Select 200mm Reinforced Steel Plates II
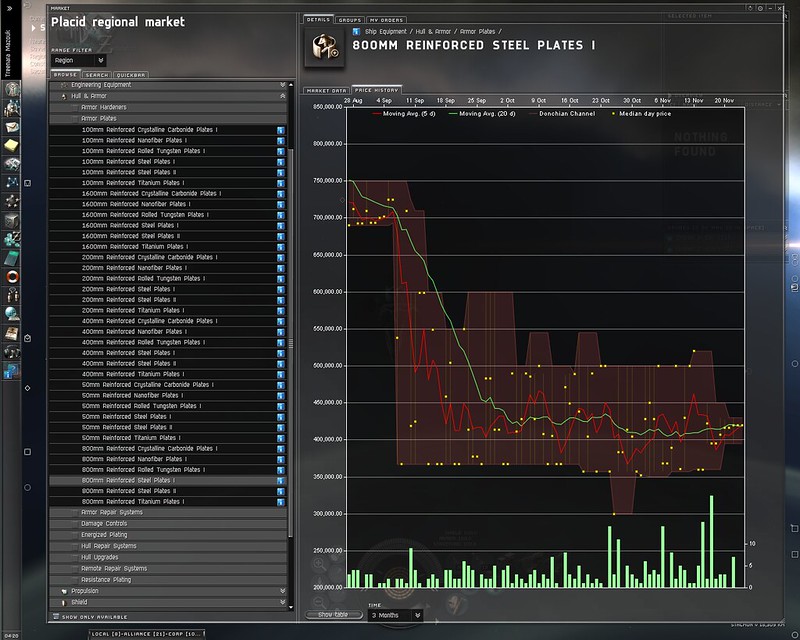Screen dimensions: 800x640 click(167, 300)
